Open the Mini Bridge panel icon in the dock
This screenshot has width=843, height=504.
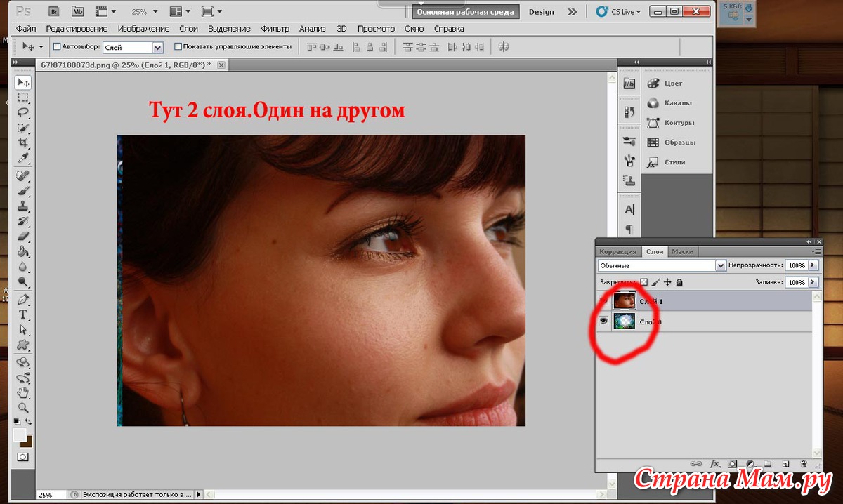tap(629, 84)
